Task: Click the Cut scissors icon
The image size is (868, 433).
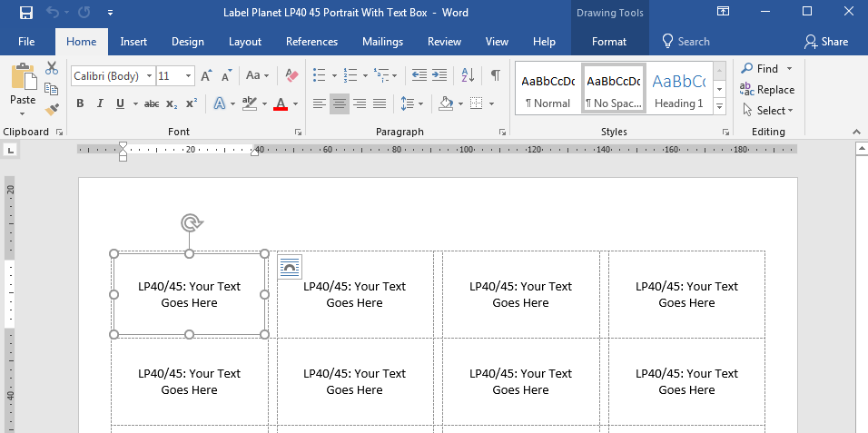Action: pos(52,68)
